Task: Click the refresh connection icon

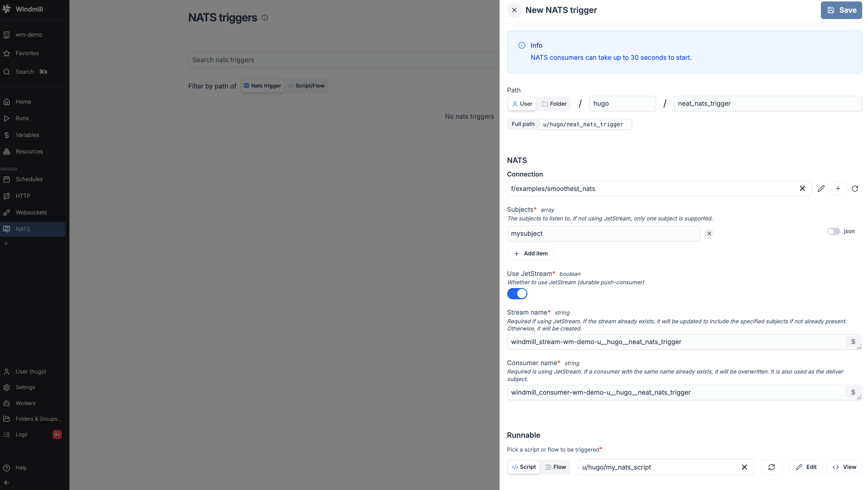Action: 855,189
